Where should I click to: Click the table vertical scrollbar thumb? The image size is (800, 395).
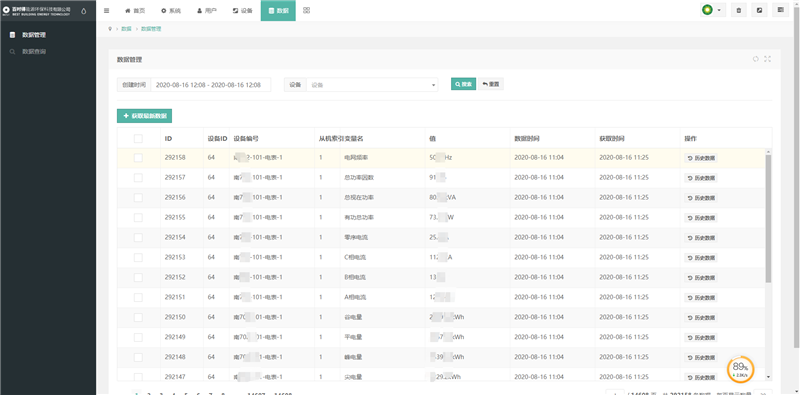[768, 218]
